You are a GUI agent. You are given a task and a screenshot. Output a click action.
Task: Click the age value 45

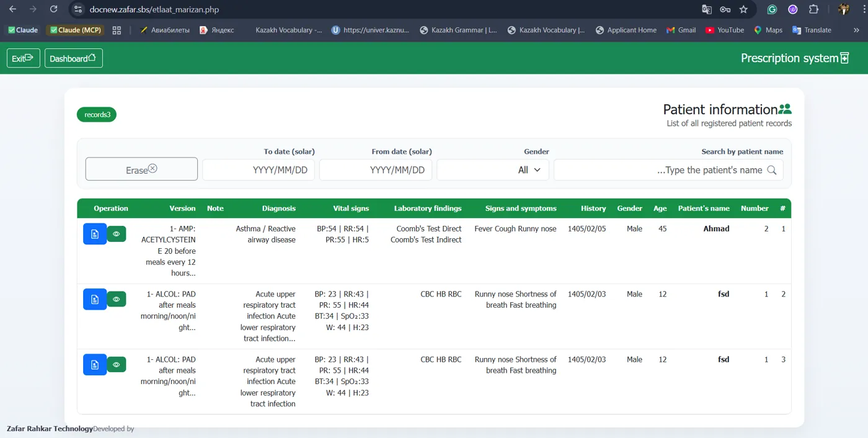[x=662, y=229]
